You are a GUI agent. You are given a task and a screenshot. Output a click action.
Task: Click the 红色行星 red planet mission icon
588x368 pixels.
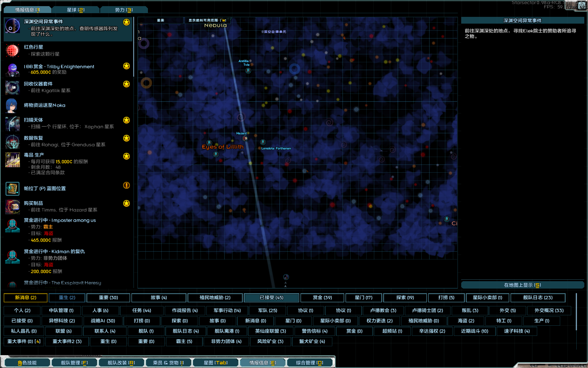(x=12, y=50)
